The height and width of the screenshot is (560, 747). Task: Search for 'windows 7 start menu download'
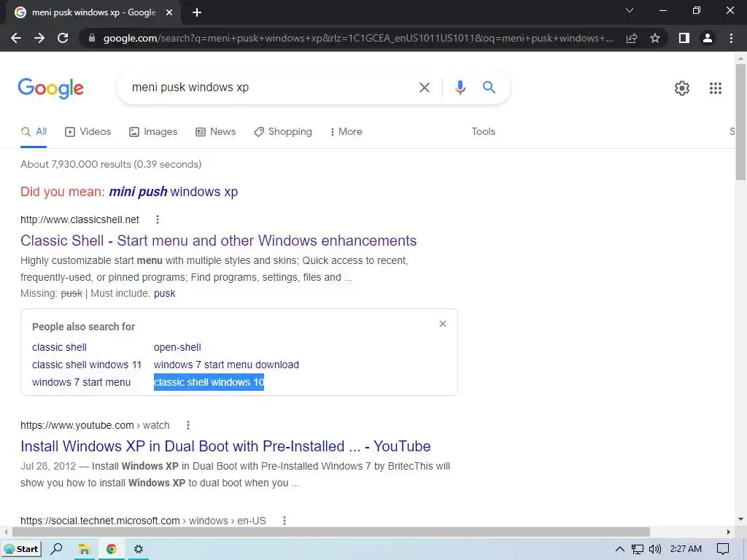tap(226, 365)
